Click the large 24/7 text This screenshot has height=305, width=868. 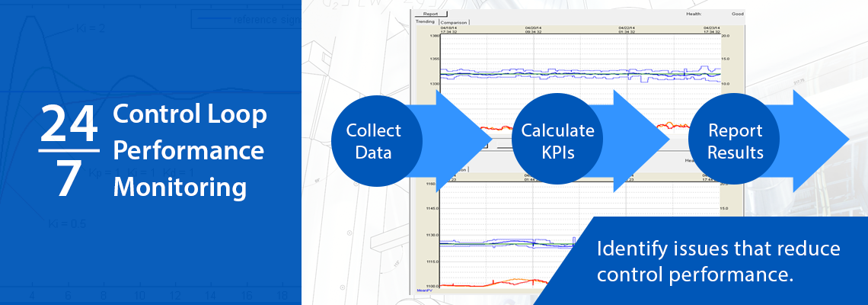(x=69, y=152)
